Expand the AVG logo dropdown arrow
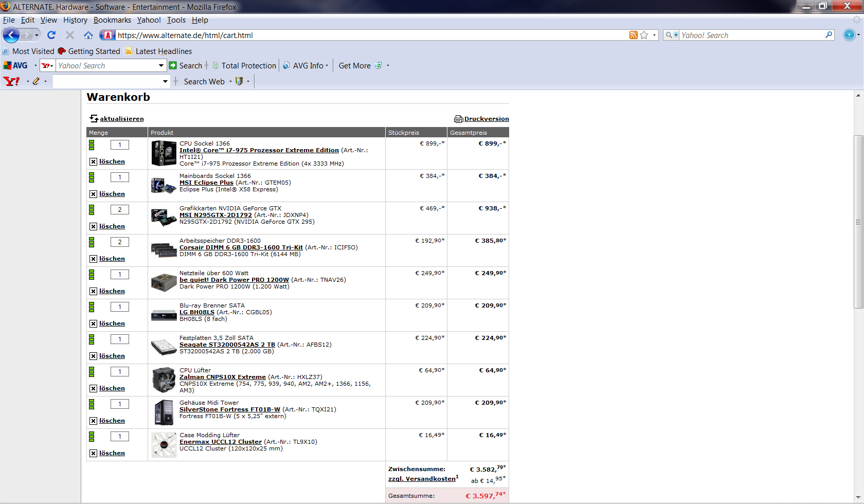 (35, 65)
